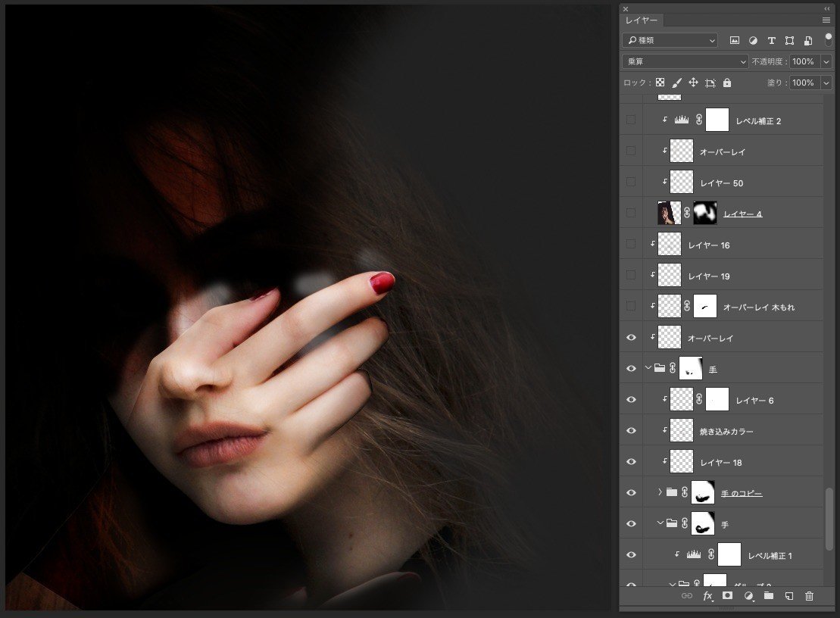Collapse the panel with double-arrow icon
The width and height of the screenshot is (840, 618).
click(827, 8)
